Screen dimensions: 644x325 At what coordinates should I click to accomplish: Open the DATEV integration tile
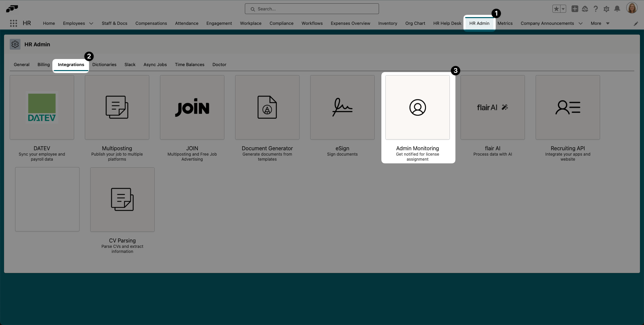(42, 107)
